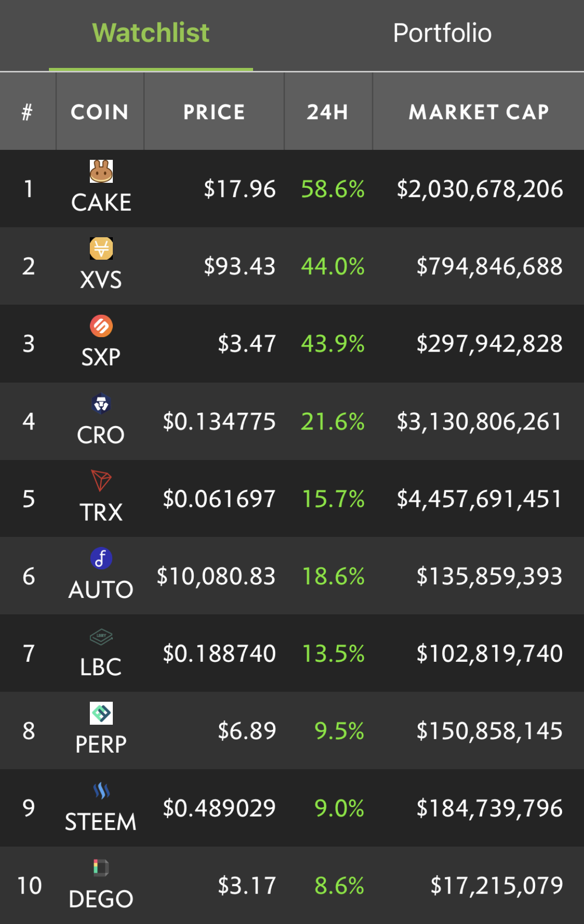The width and height of the screenshot is (584, 924).
Task: Select the Watchlist tab
Action: [151, 33]
